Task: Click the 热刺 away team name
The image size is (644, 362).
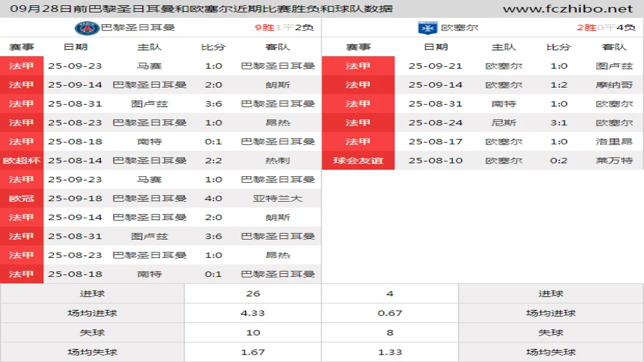Action: [x=277, y=160]
